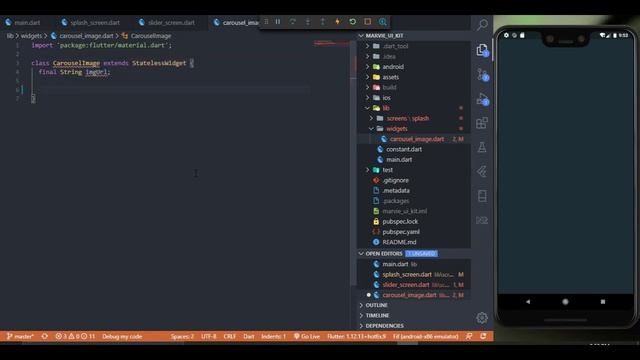Image resolution: width=640 pixels, height=360 pixels.
Task: Tap the emulator back navigation button
Action: click(528, 302)
